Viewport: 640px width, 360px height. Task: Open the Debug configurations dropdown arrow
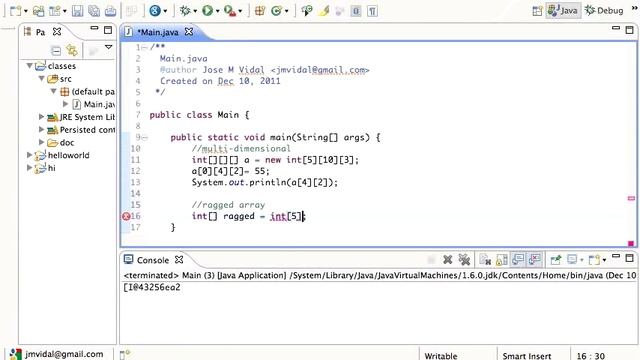pyautogui.click(x=195, y=11)
